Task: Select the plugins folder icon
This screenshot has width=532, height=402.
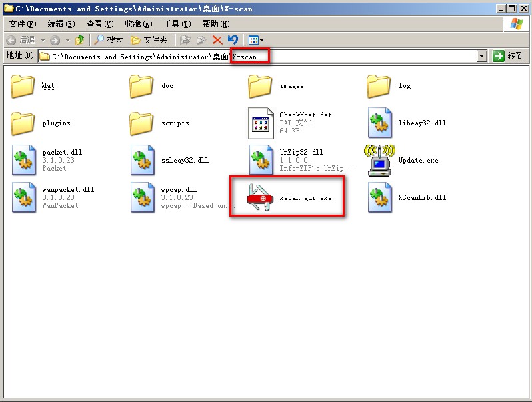Action: pyautogui.click(x=23, y=123)
